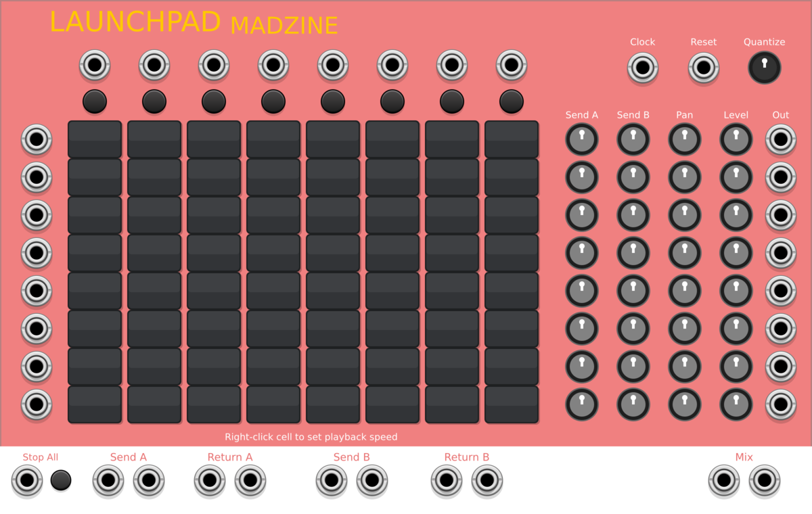Click the left Return A jack
Screen dimensions: 812x514
click(x=210, y=481)
